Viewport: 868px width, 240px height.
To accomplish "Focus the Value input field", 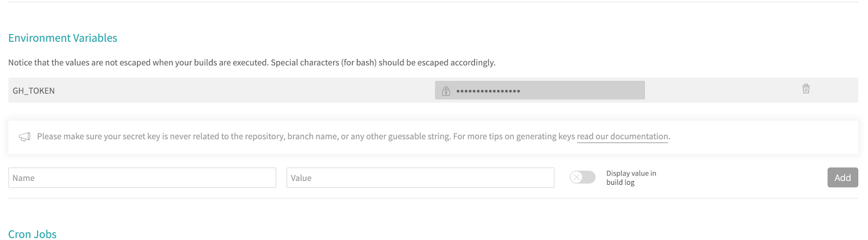I will 420,178.
